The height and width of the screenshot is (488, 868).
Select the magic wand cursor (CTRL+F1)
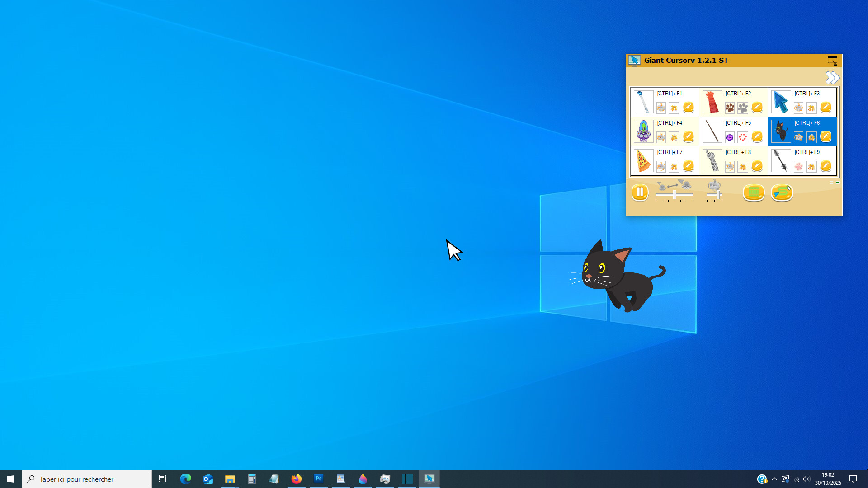click(643, 102)
